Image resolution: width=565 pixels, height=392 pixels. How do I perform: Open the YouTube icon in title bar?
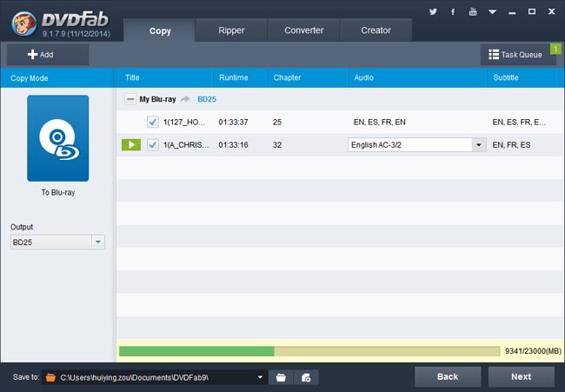(473, 11)
